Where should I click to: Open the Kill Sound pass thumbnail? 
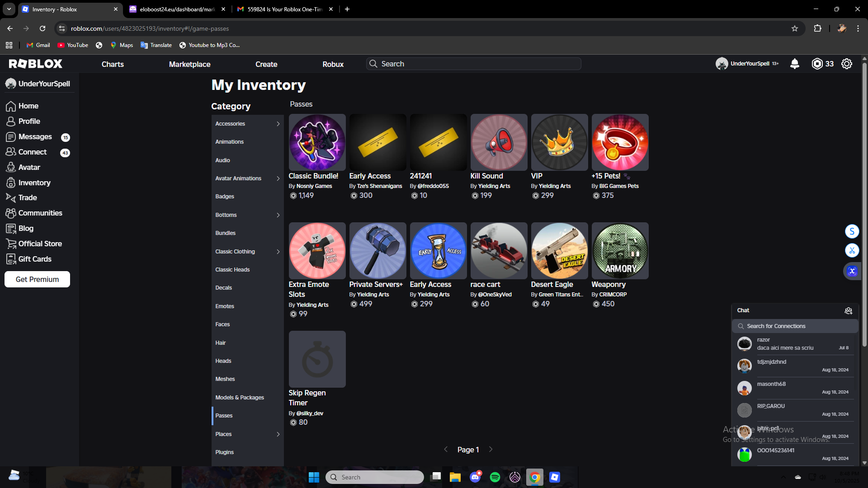click(x=499, y=142)
